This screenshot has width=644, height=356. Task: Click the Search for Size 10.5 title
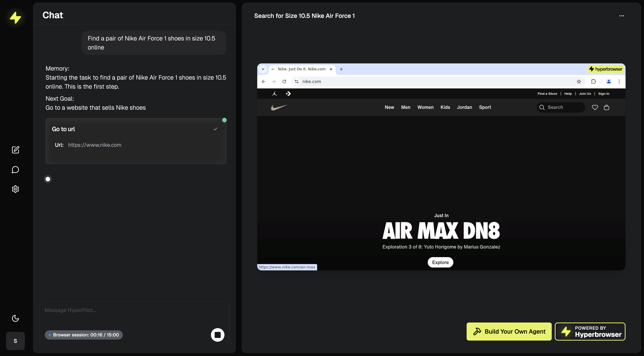[x=304, y=16]
